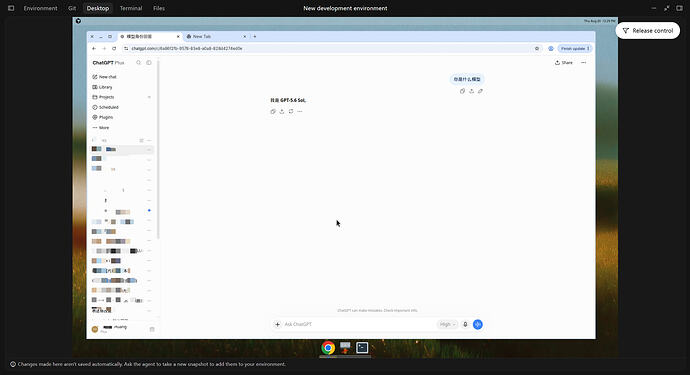Screen dimensions: 690x375
Task: Regenerate the assistant response
Action: point(291,111)
